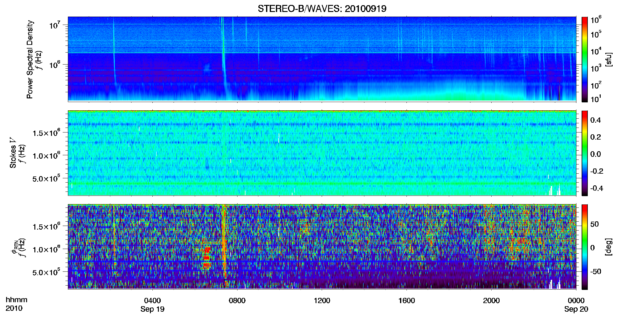Click the 0.4 Stokes color bar tick label
Image resolution: width=644 pixels, height=332 pixels.
pyautogui.click(x=595, y=120)
